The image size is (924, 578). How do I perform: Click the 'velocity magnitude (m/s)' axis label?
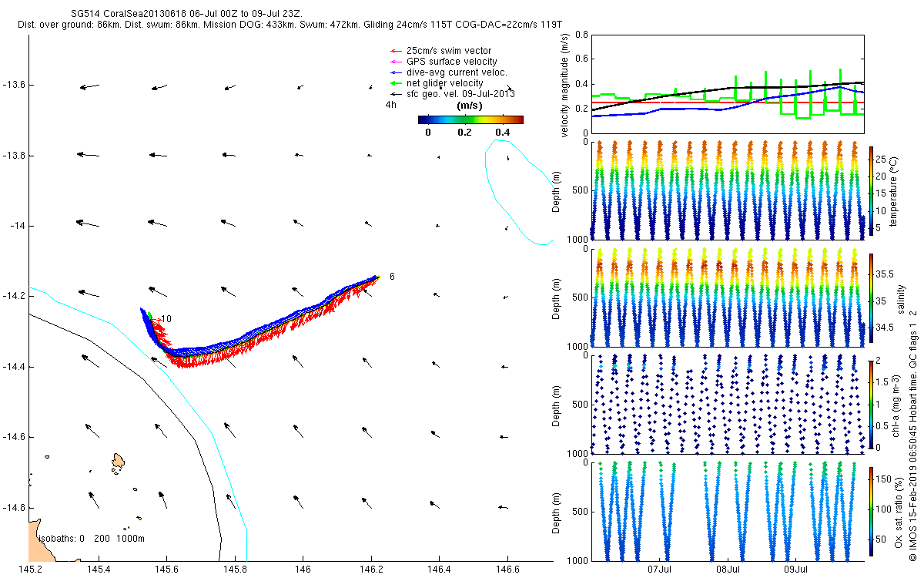tap(565, 86)
